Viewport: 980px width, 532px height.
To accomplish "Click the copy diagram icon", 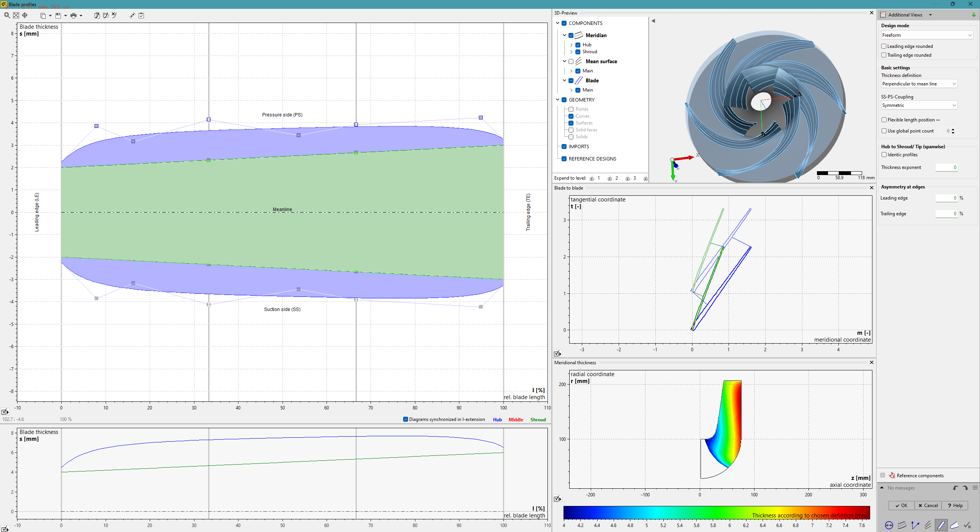I will (43, 16).
